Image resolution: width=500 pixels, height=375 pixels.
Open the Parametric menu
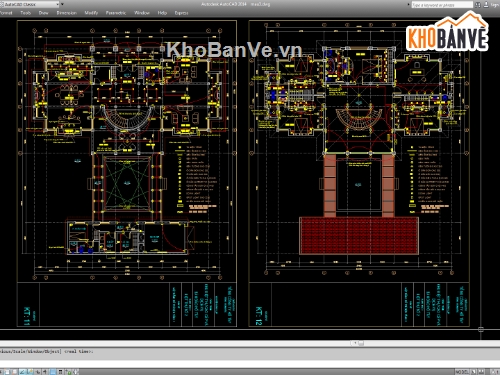[116, 13]
